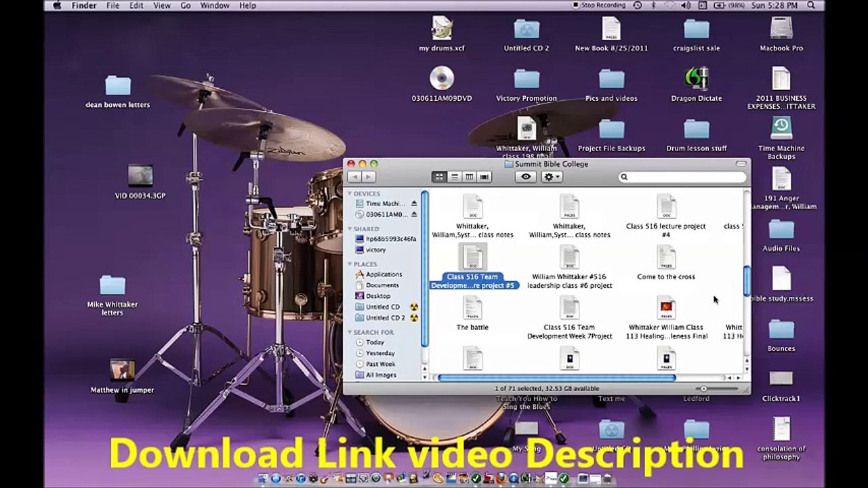Open the Window menu
868x488 pixels.
[x=215, y=5]
